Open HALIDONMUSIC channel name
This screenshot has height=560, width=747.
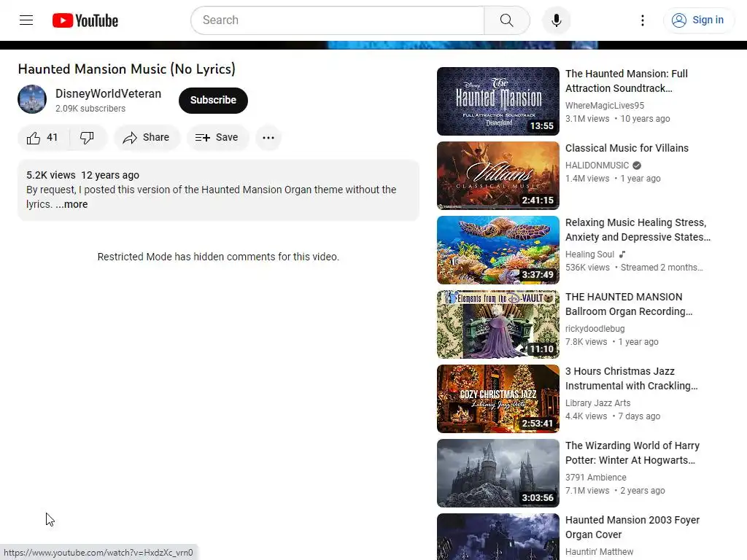coord(597,166)
